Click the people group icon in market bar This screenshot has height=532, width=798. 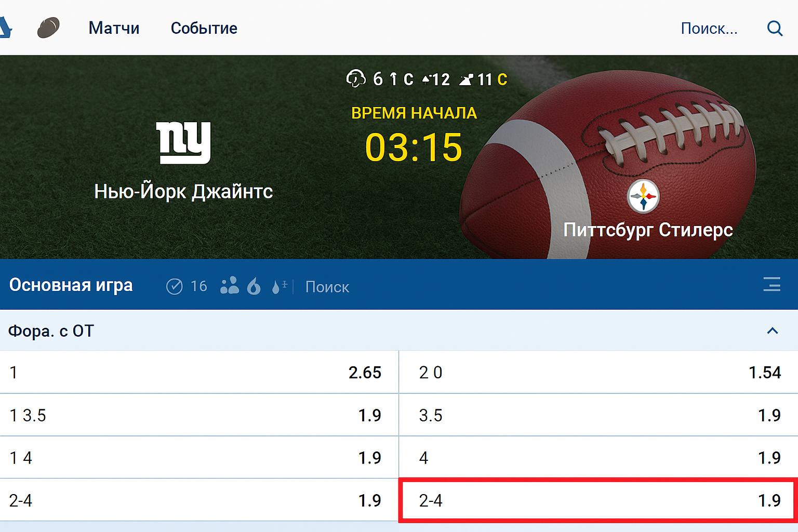tap(229, 286)
